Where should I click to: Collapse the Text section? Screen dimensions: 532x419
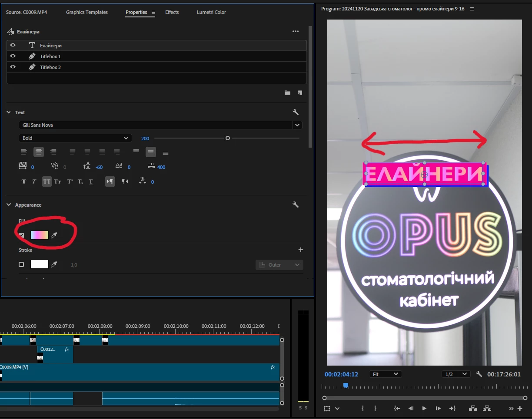[9, 112]
